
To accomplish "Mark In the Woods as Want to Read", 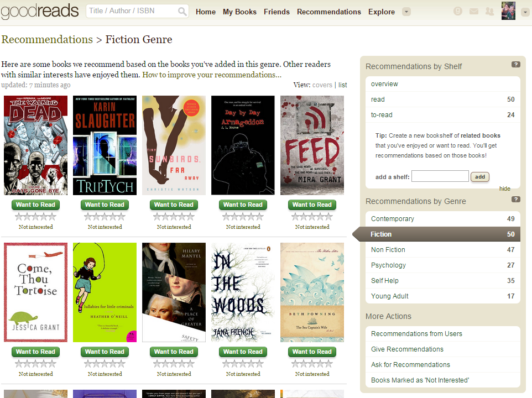I will click(x=243, y=352).
